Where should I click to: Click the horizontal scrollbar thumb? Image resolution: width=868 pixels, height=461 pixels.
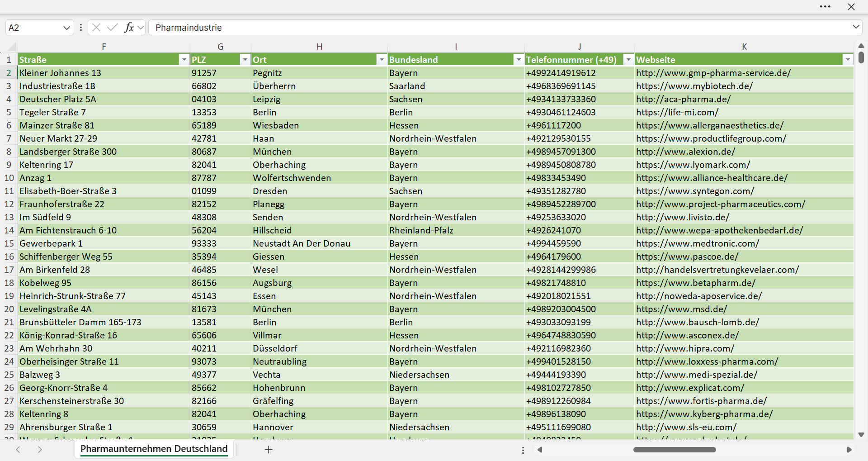[675, 450]
